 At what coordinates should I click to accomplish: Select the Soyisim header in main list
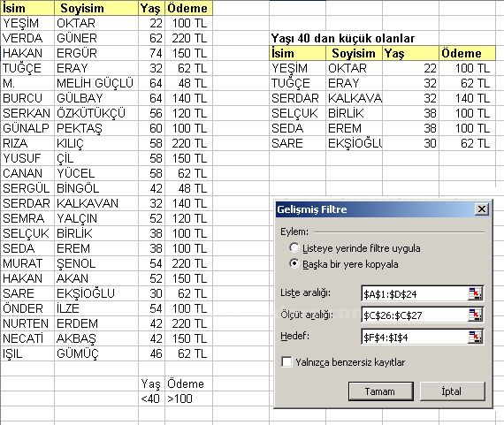pyautogui.click(x=96, y=8)
